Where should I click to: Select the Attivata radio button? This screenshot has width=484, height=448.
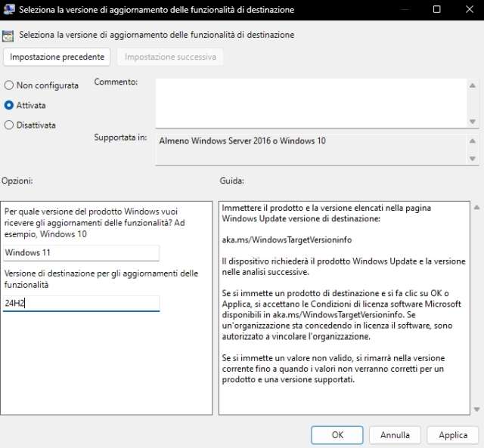point(9,105)
